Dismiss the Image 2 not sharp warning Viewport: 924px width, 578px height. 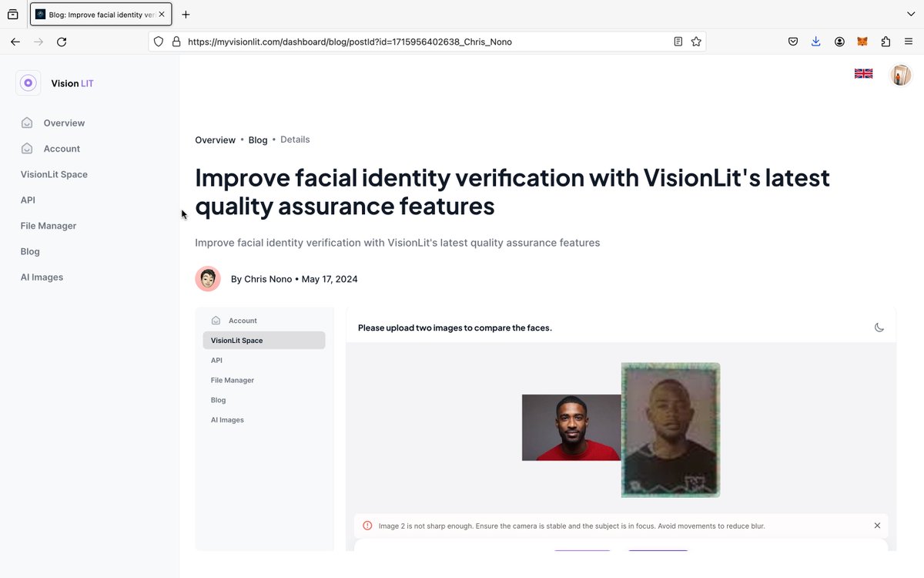tap(877, 526)
